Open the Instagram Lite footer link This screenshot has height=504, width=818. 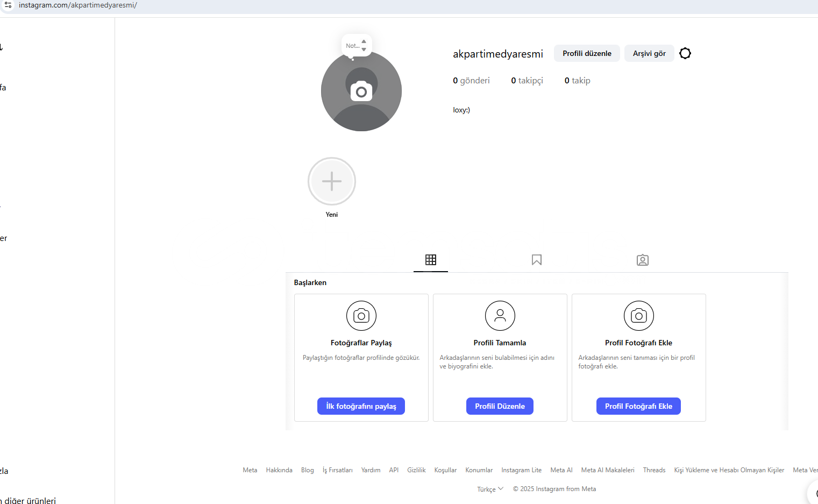[522, 470]
